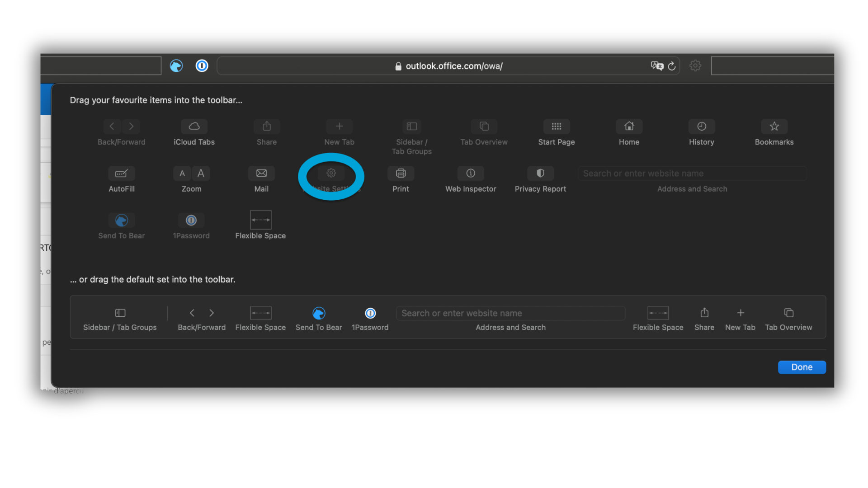This screenshot has width=868, height=488.
Task: Select the Flexible Space item in customization palette
Action: pos(260,220)
